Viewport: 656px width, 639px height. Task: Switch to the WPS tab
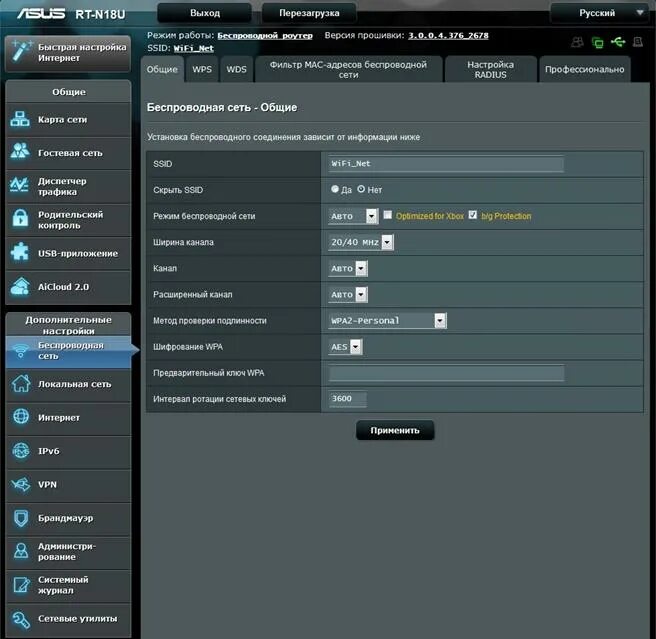coord(202,69)
